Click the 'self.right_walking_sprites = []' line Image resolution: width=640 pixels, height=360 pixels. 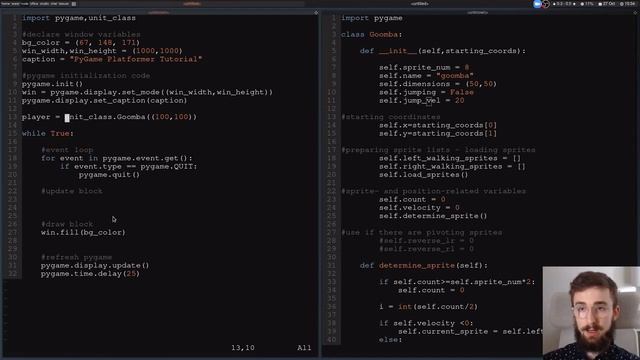(452, 167)
